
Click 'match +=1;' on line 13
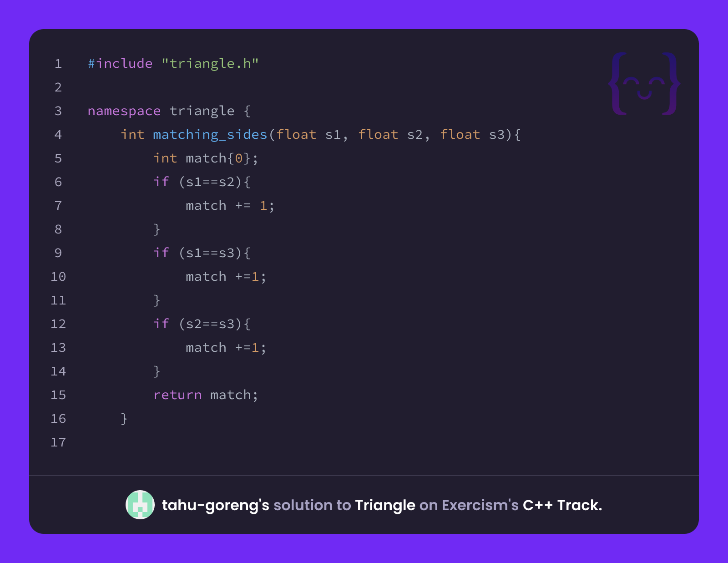click(x=226, y=348)
